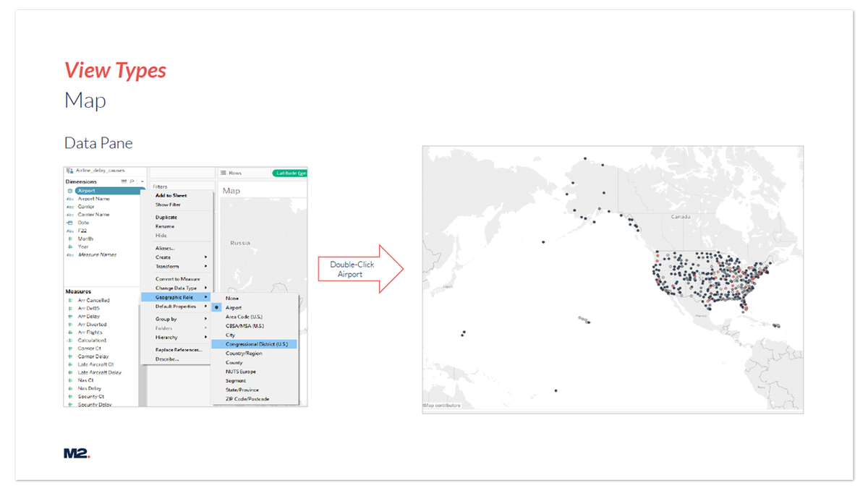Select the Nas Ct measure
The image size is (868, 488).
click(86, 380)
